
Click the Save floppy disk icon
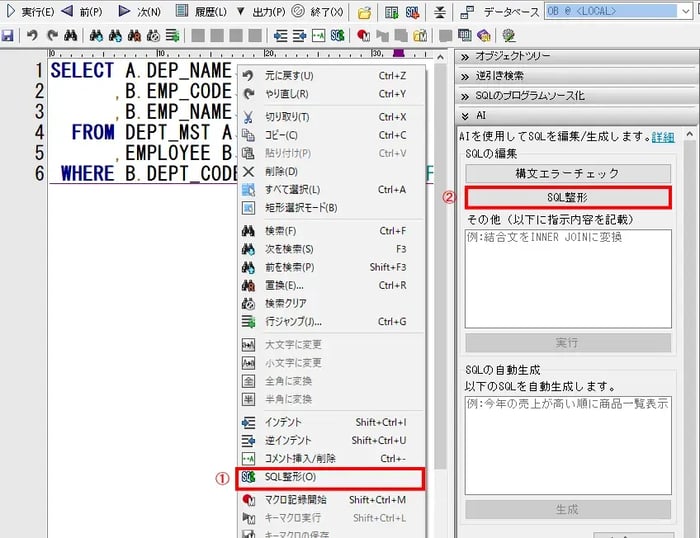[x=8, y=35]
